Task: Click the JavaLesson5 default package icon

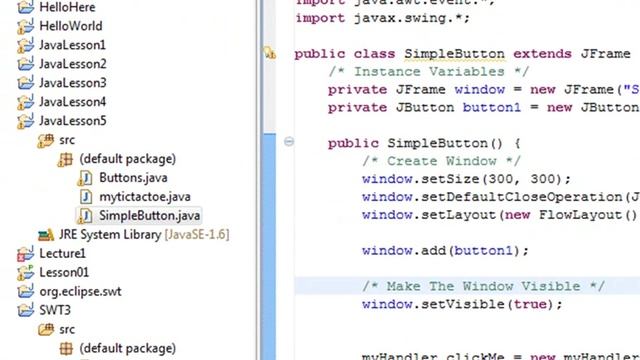Action: [66, 159]
